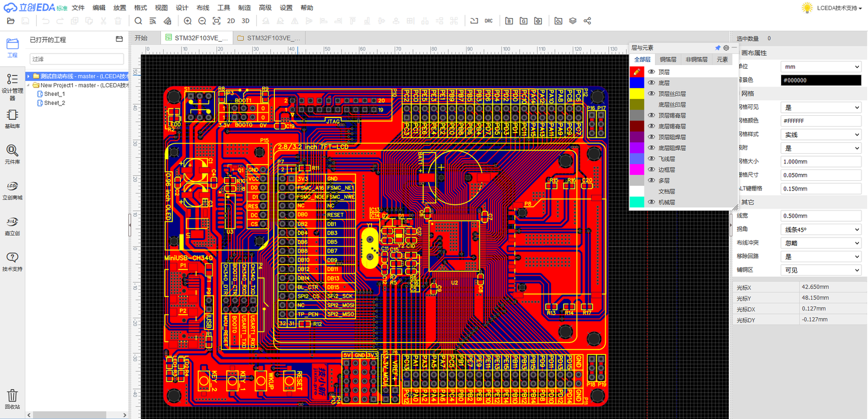Open layer panel settings gear icon

point(726,48)
